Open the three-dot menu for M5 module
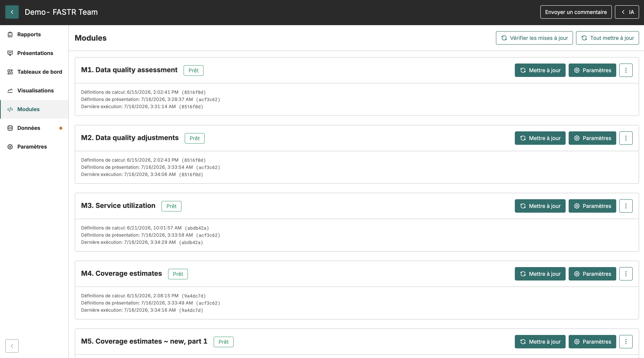The height and width of the screenshot is (358, 644). tap(626, 342)
